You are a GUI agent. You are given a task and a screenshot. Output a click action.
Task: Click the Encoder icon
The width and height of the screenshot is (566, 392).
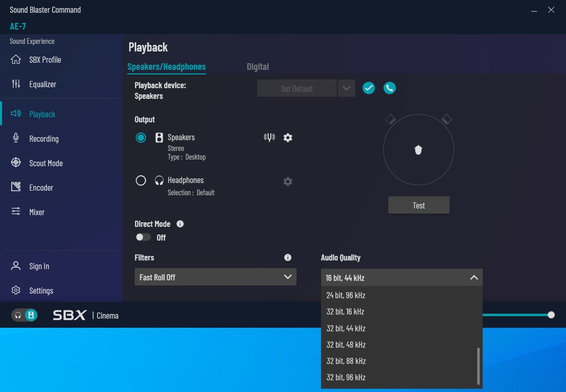16,187
